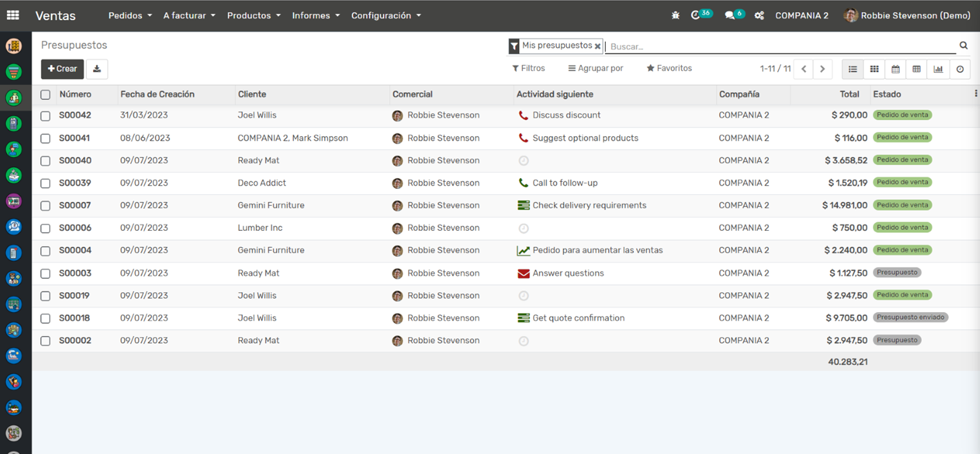Image resolution: width=980 pixels, height=454 pixels.
Task: Remove the Mis presupuestos filter
Action: click(598, 46)
